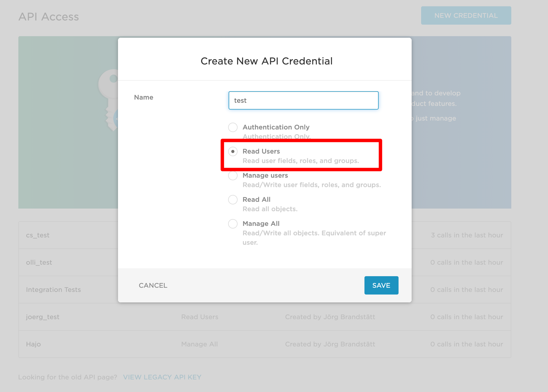548x392 pixels.
Task: Click the 3 calls in the last hour text
Action: [467, 235]
